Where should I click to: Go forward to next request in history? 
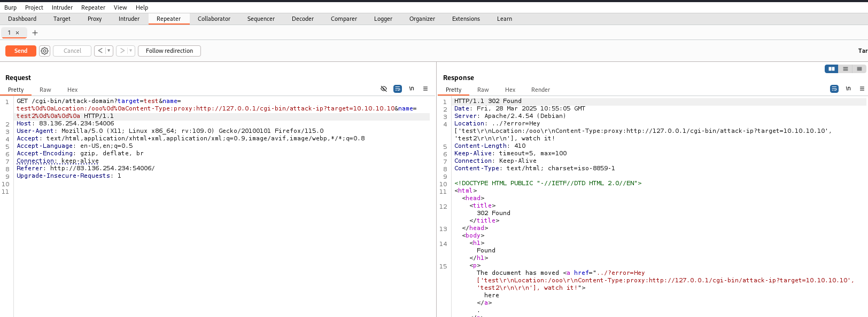click(x=122, y=51)
